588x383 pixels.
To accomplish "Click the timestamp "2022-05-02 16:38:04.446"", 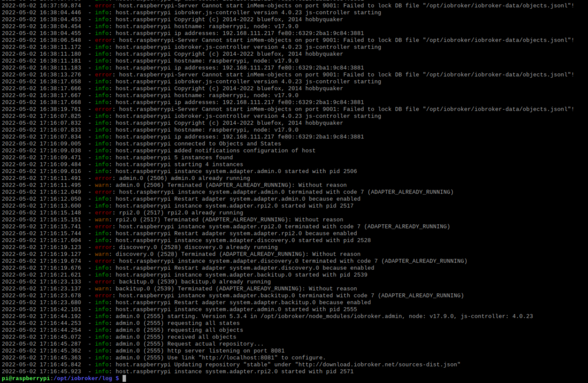I will [x=41, y=13].
